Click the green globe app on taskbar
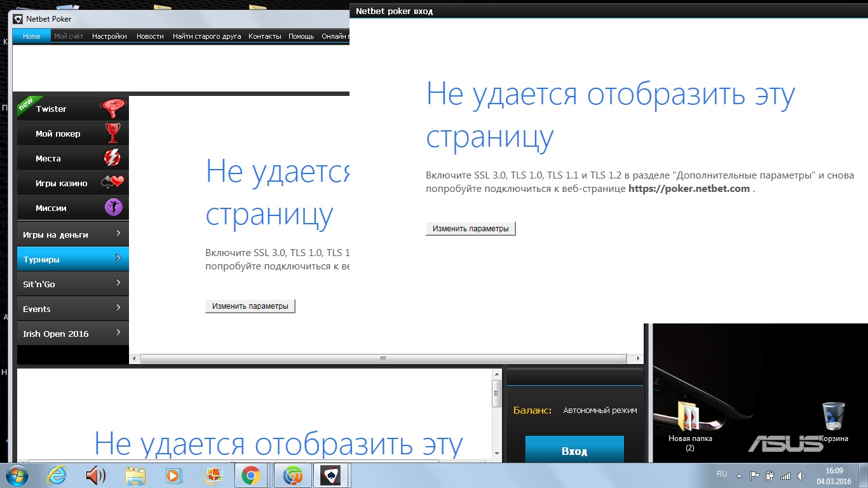868x488 pixels. 293,475
